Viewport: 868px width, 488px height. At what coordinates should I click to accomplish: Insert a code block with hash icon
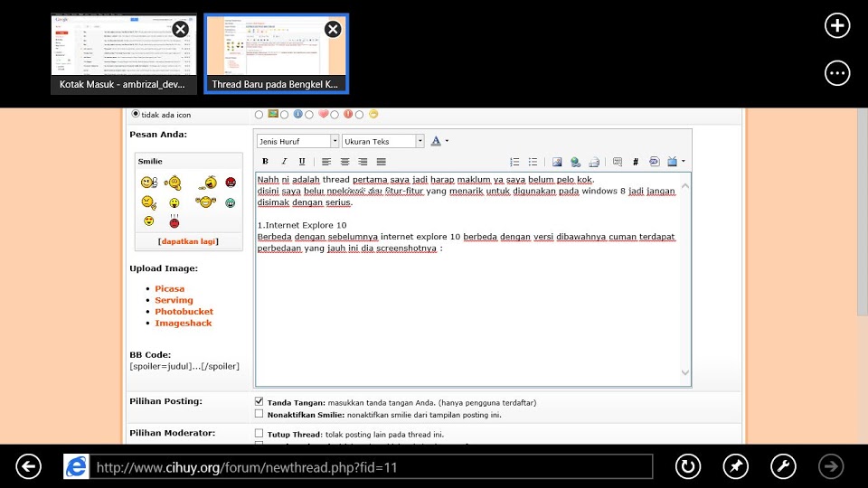coord(636,162)
